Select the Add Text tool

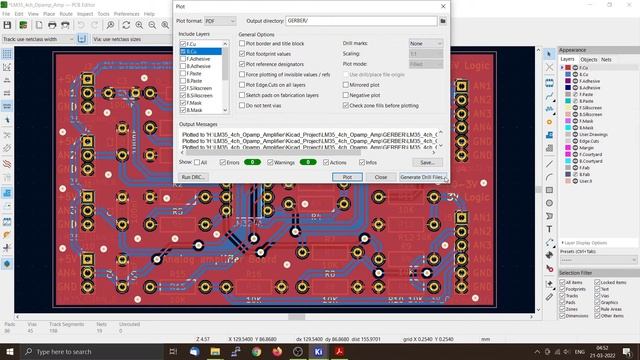coord(549,229)
